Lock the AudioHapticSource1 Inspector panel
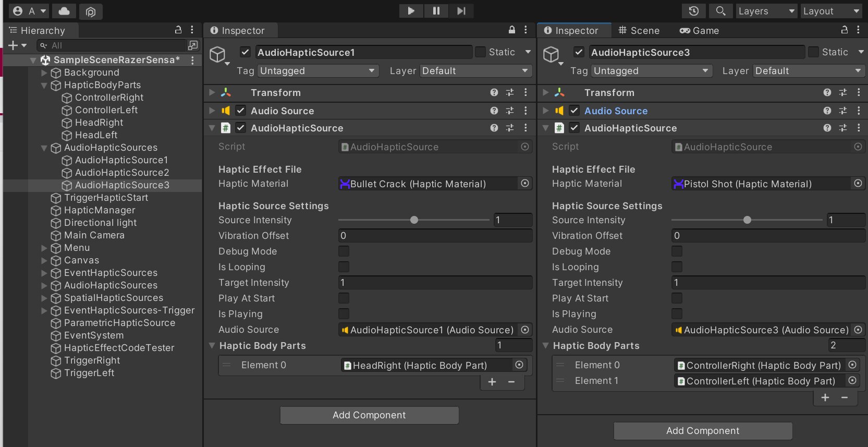This screenshot has height=447, width=868. pos(512,30)
